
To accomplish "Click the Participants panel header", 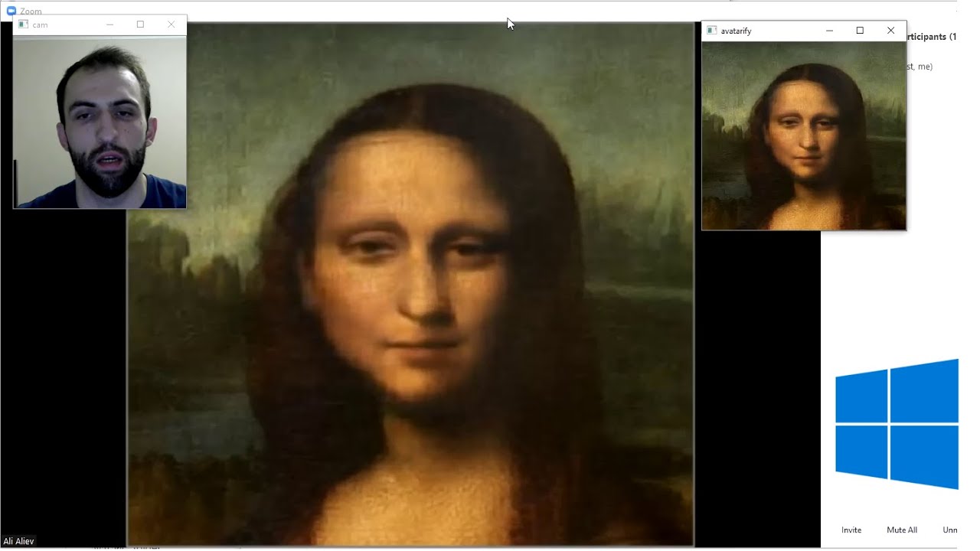I will coord(932,37).
